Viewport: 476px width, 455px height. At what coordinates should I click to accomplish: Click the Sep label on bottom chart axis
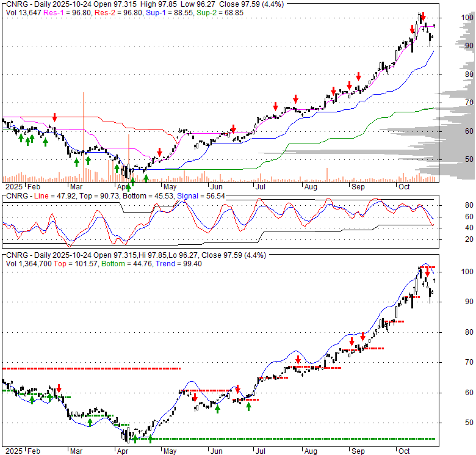[358, 450]
